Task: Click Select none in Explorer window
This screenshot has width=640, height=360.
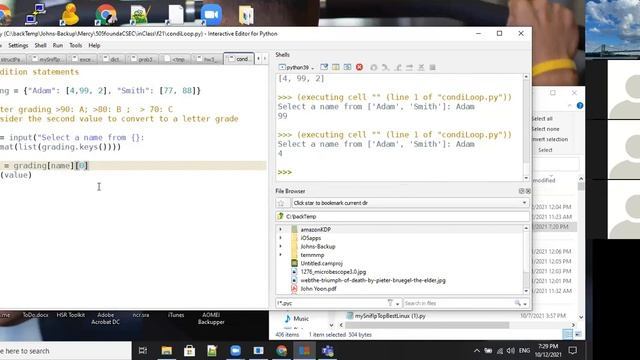Action: point(545,129)
